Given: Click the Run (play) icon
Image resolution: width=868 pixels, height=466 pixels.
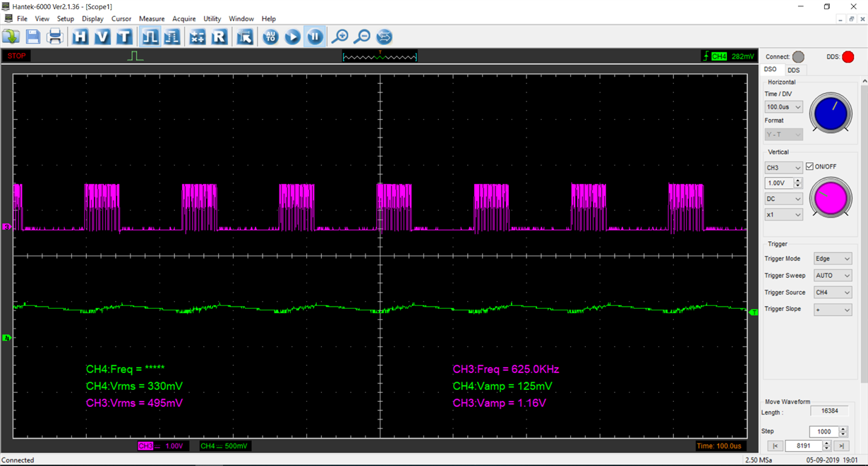Looking at the screenshot, I should coord(293,37).
